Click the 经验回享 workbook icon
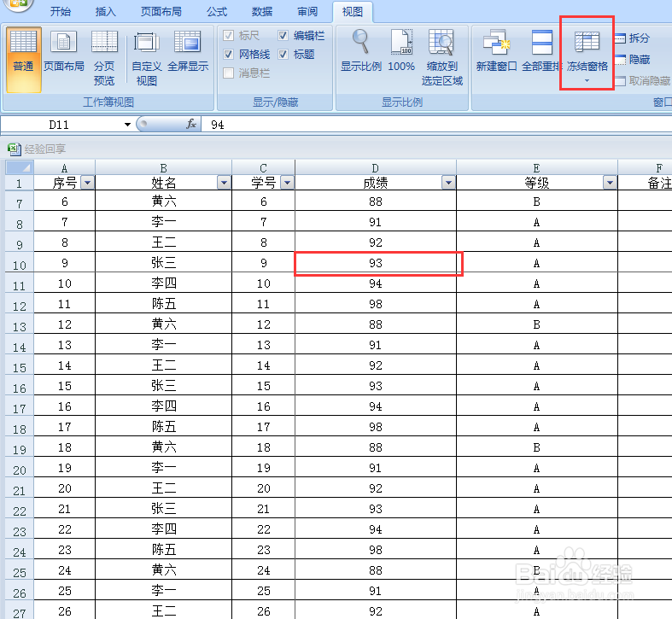The height and width of the screenshot is (619, 672). [x=15, y=149]
